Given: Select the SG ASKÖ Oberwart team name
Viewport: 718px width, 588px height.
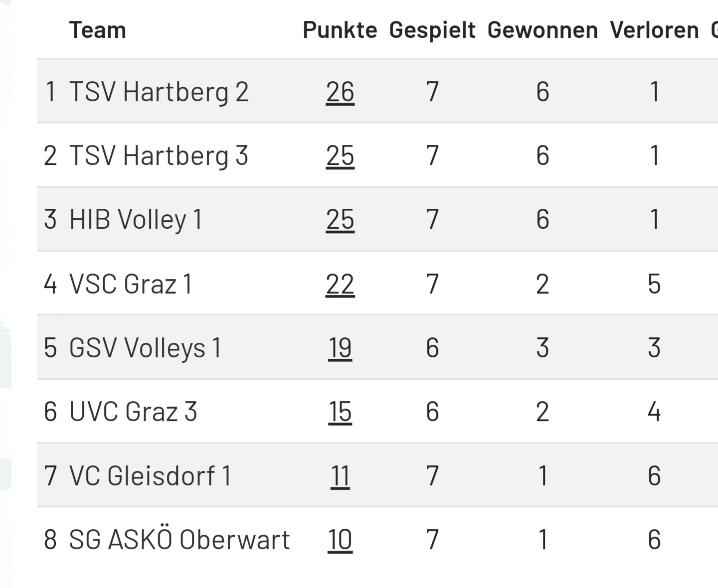Looking at the screenshot, I should 179,540.
